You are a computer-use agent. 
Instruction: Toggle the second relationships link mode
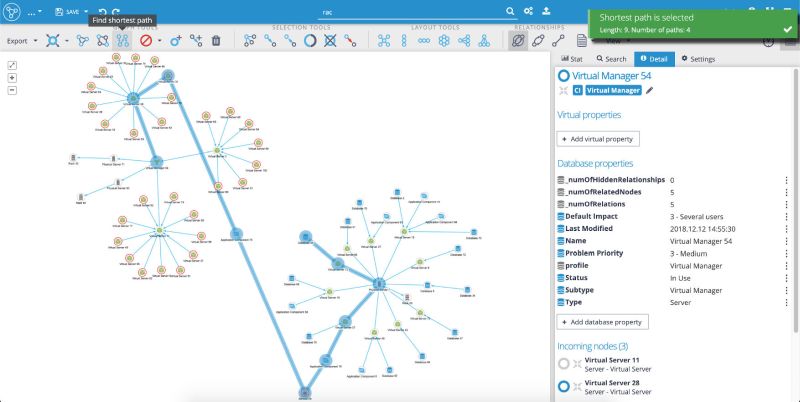pyautogui.click(x=538, y=41)
